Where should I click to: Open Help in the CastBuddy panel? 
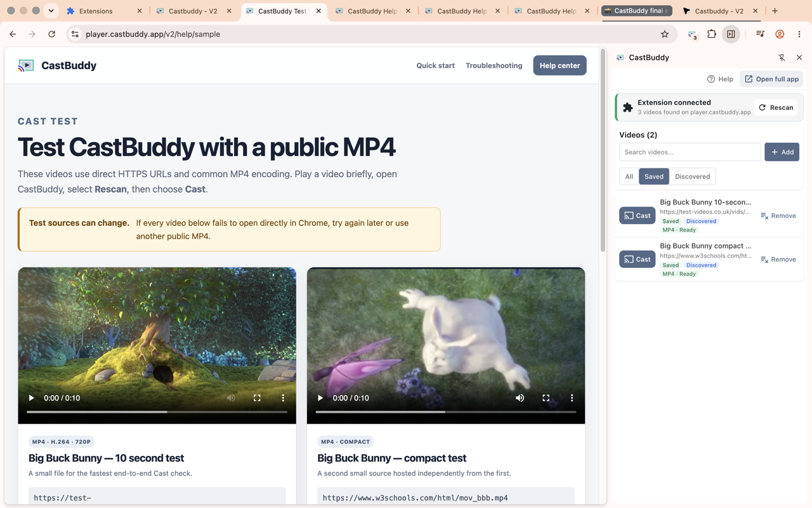pos(720,79)
